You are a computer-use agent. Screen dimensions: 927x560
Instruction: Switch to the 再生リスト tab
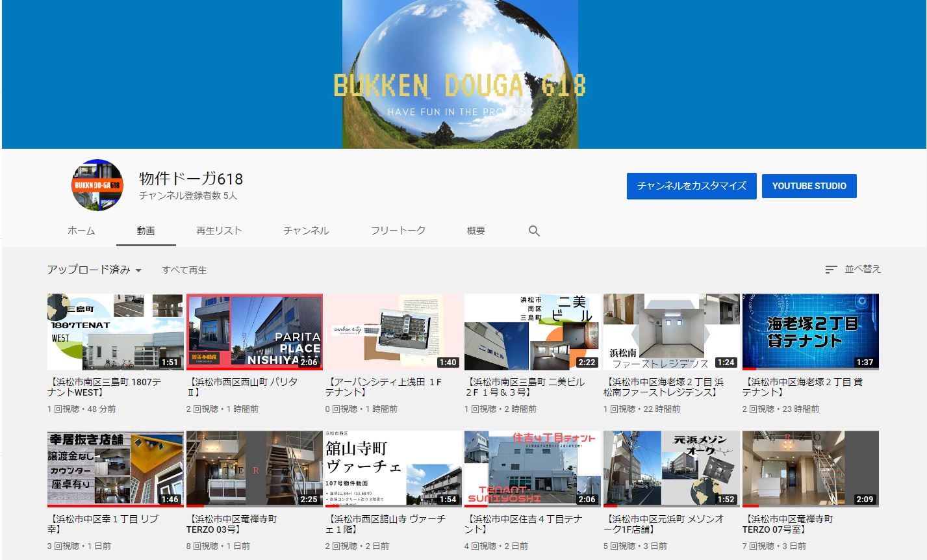click(219, 231)
